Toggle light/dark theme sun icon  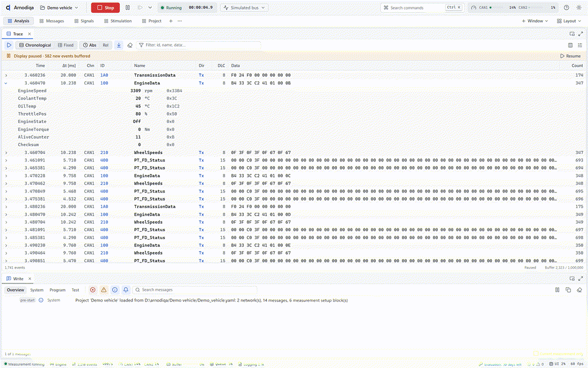coord(579,7)
